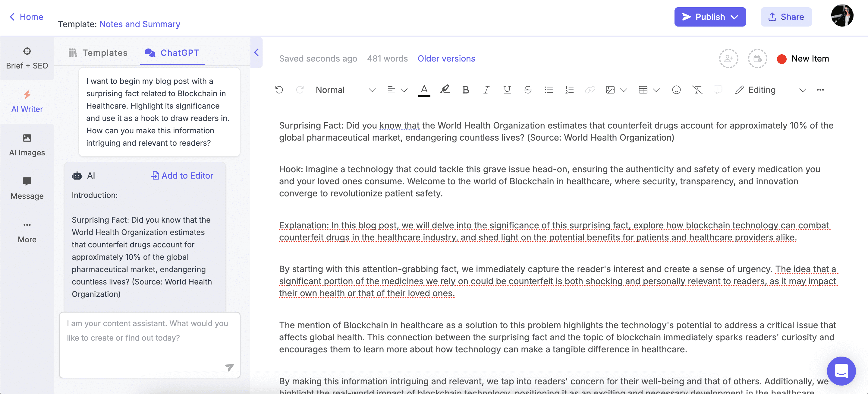Click the assign user icon
Screen dimensions: 868x394
tap(728, 59)
